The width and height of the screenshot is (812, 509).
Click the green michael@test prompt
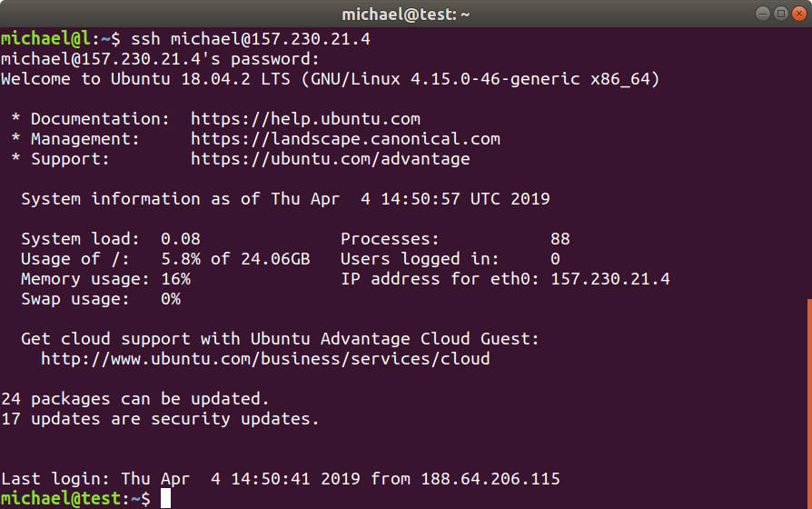point(61,498)
